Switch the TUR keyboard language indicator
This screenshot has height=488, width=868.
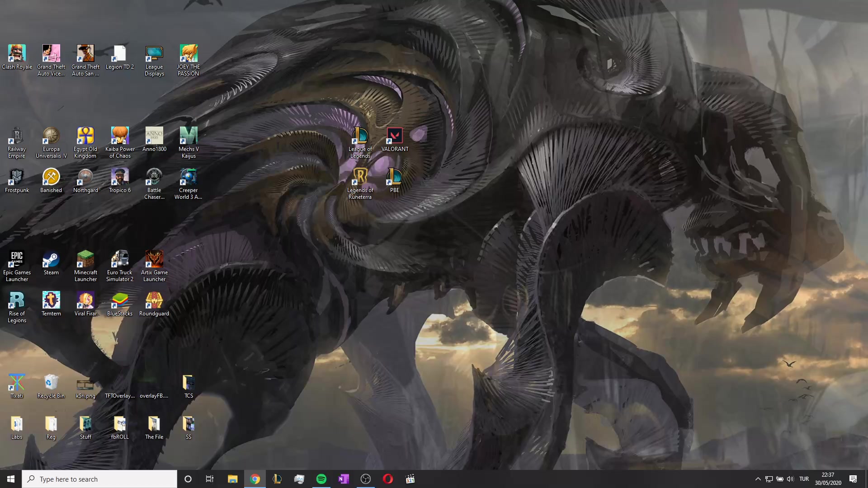(x=804, y=479)
